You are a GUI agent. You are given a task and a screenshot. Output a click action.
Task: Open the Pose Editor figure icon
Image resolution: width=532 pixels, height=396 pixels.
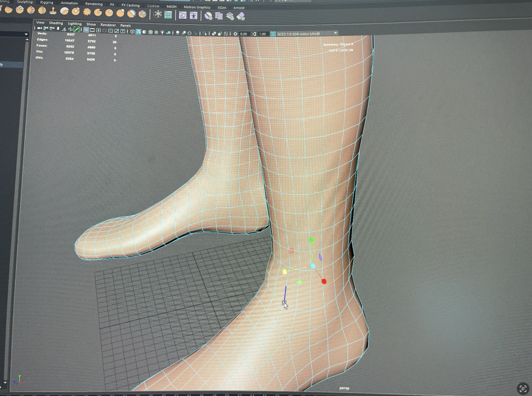click(x=193, y=15)
